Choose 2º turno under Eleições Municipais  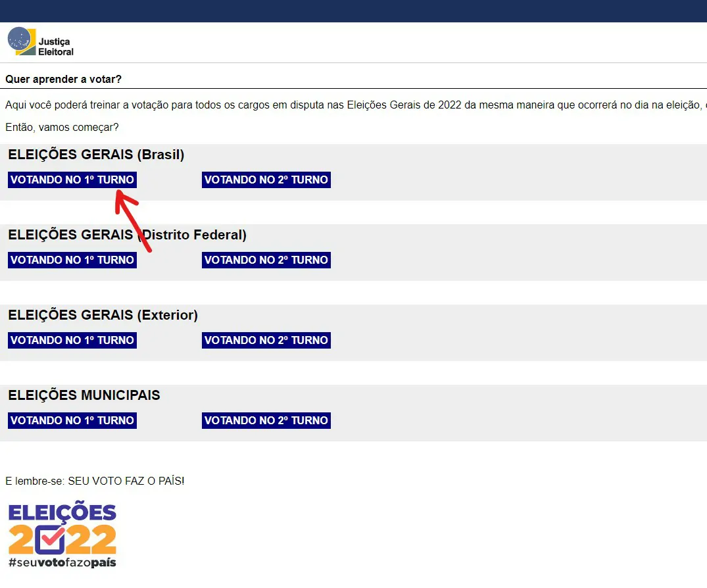click(x=266, y=421)
